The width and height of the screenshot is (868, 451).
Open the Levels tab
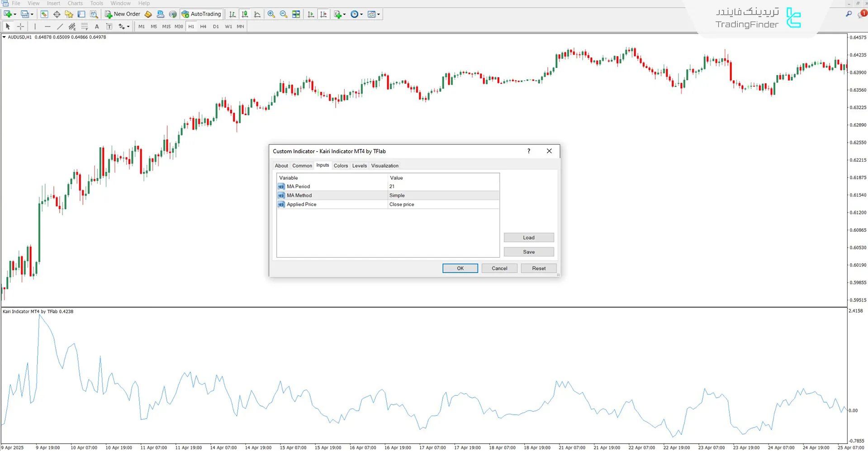(359, 166)
